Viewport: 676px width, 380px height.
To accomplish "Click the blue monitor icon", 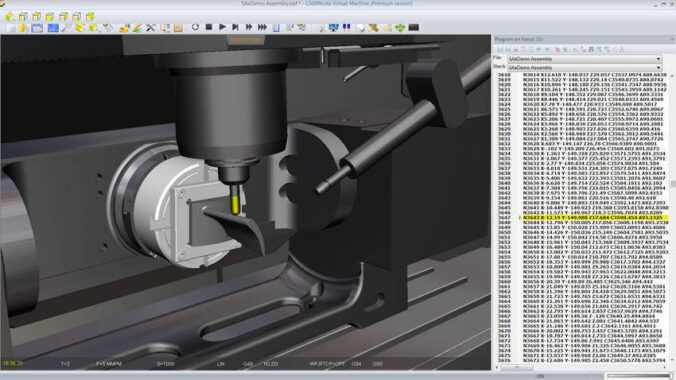I will click(334, 28).
